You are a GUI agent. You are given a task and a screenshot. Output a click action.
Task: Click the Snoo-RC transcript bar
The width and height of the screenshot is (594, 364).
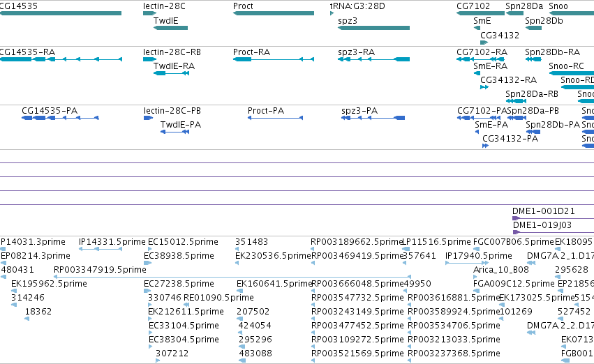tap(571, 73)
